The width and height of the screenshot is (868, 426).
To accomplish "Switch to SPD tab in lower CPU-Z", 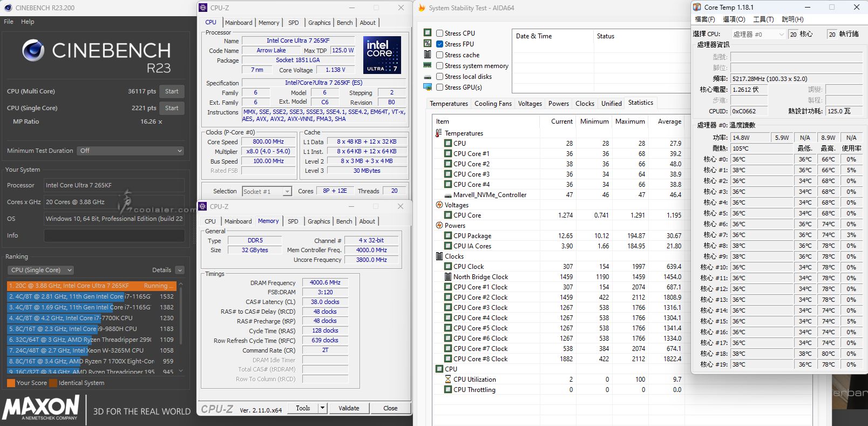I will coord(293,221).
